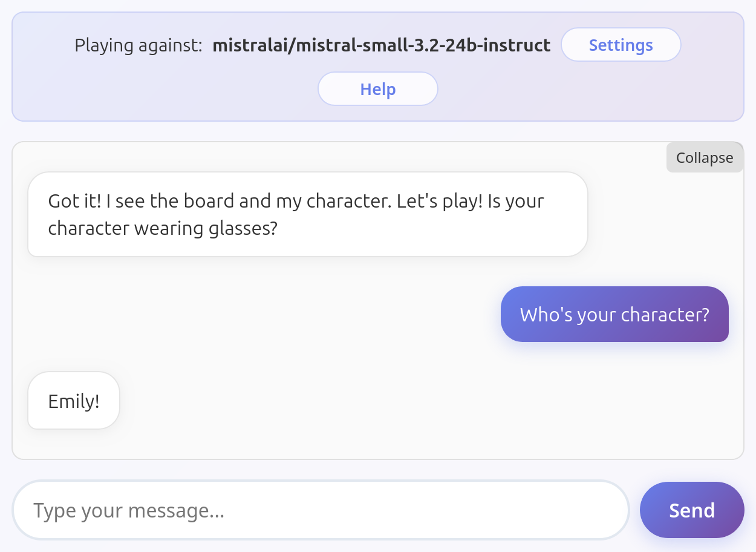The height and width of the screenshot is (552, 756).
Task: Open the Help button
Action: [378, 89]
